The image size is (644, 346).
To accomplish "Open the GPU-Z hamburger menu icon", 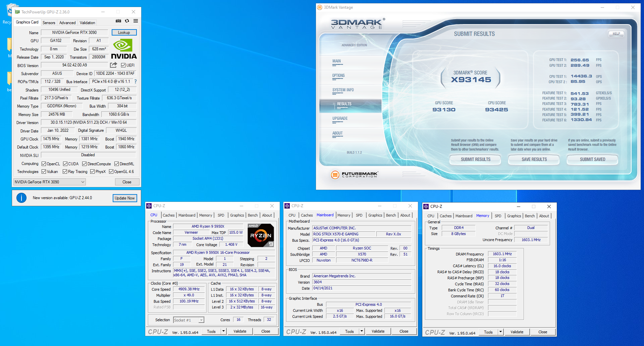I will pyautogui.click(x=136, y=21).
